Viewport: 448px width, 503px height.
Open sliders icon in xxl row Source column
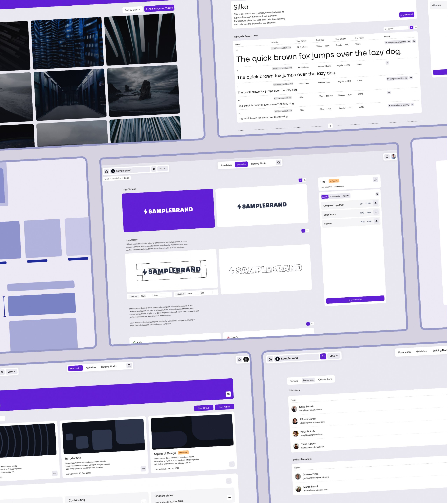click(414, 41)
